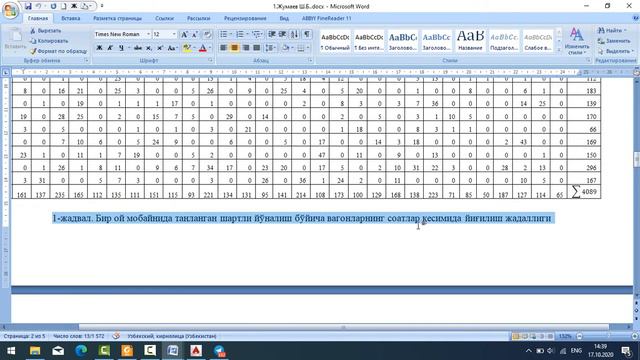Switch to the Вид tab
Image resolution: width=640 pixels, height=360 pixels.
pos(284,18)
